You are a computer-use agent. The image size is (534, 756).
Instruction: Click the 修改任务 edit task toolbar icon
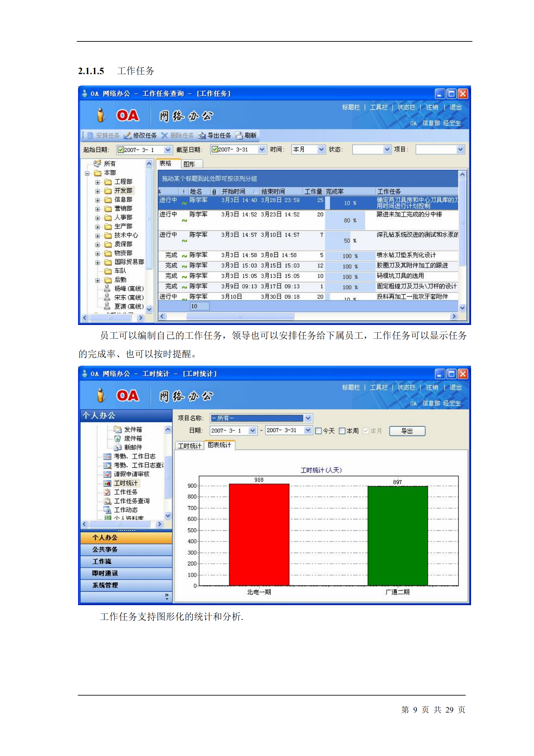click(127, 136)
